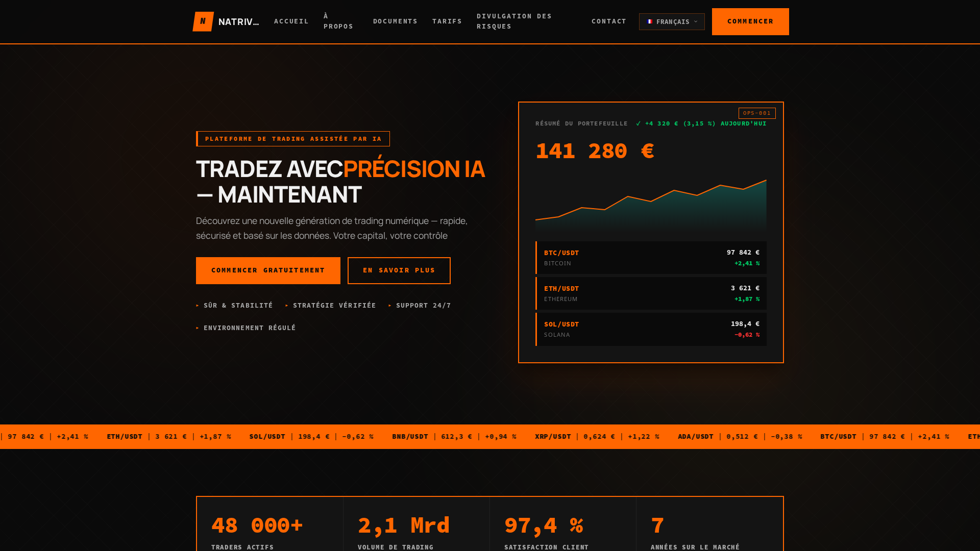Image resolution: width=980 pixels, height=551 pixels.
Task: Open the Accueil nav item
Action: click(x=291, y=21)
